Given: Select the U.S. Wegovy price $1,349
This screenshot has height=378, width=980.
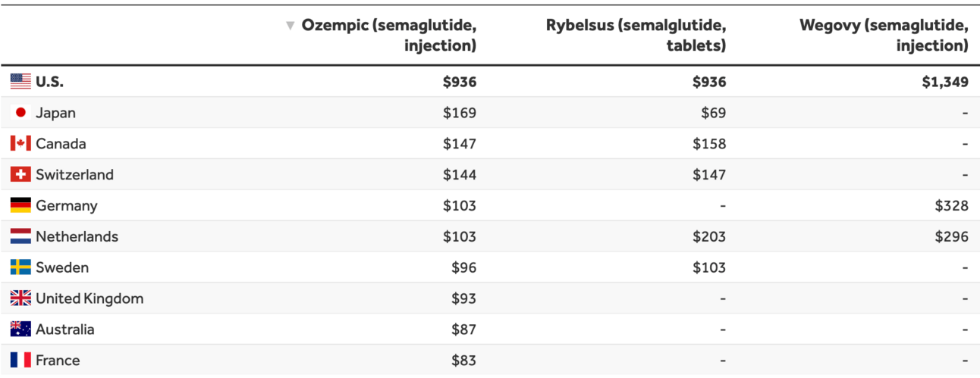Looking at the screenshot, I should [945, 82].
